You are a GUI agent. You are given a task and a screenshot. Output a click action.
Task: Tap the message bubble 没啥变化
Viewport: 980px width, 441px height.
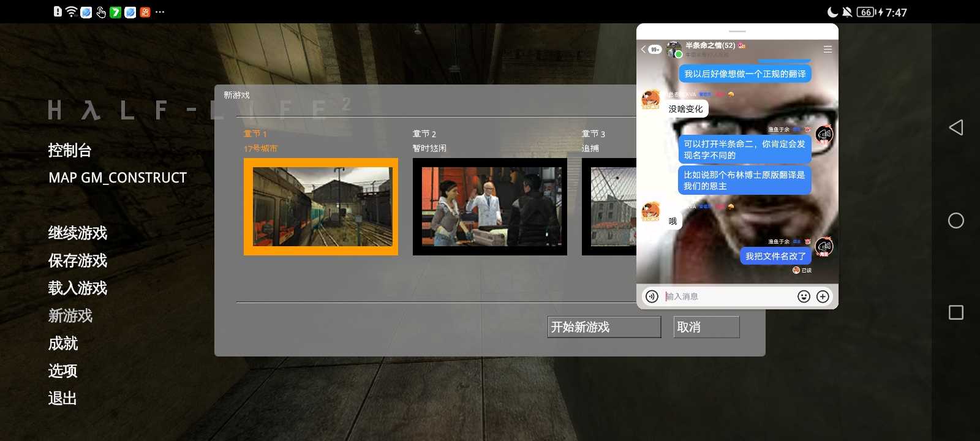pos(686,109)
